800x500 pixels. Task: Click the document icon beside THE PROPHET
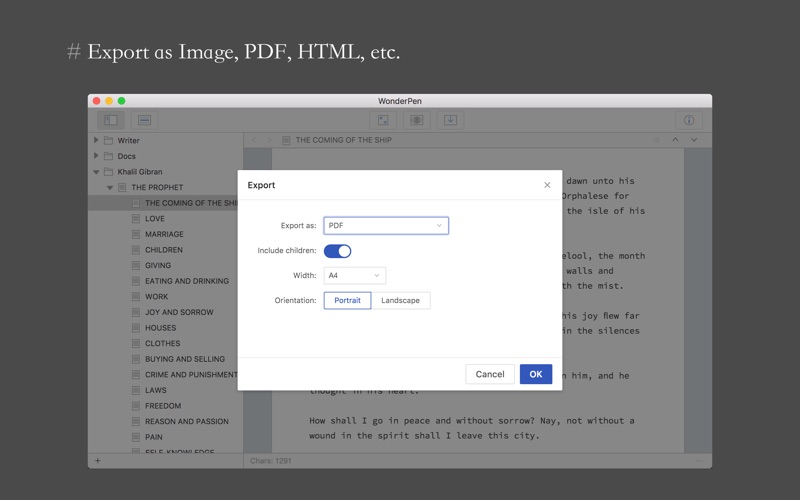[x=122, y=187]
